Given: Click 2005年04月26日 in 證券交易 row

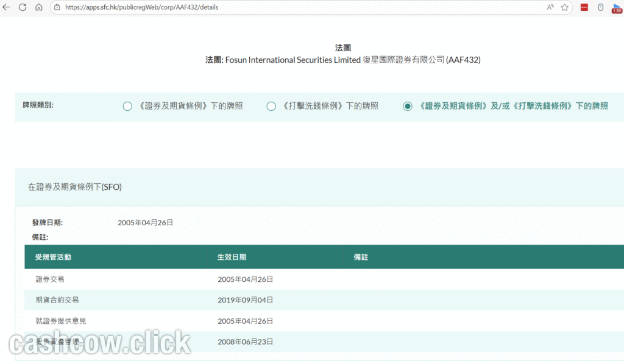Looking at the screenshot, I should 245,279.
